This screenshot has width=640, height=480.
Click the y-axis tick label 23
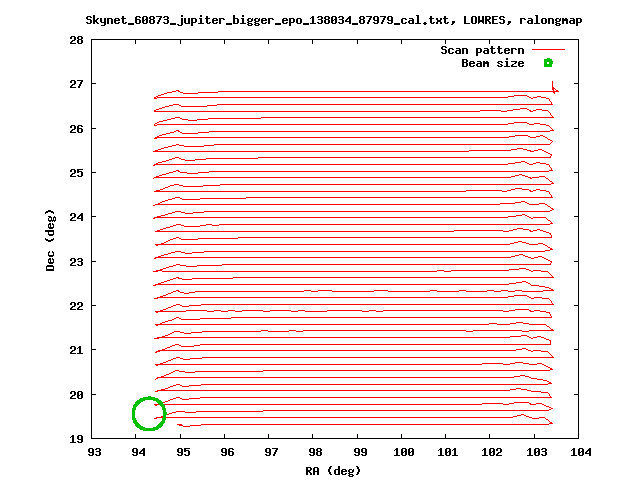click(x=76, y=262)
